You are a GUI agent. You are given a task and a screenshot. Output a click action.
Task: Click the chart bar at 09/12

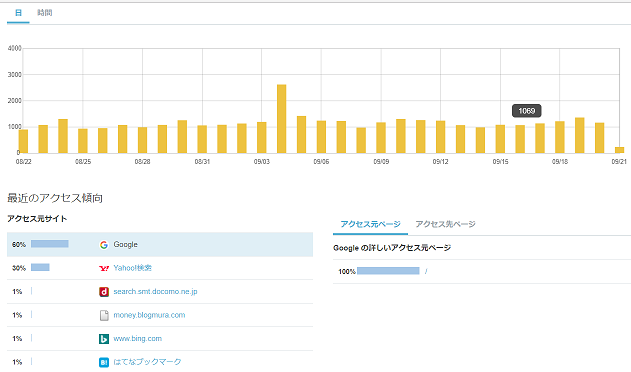[441, 137]
